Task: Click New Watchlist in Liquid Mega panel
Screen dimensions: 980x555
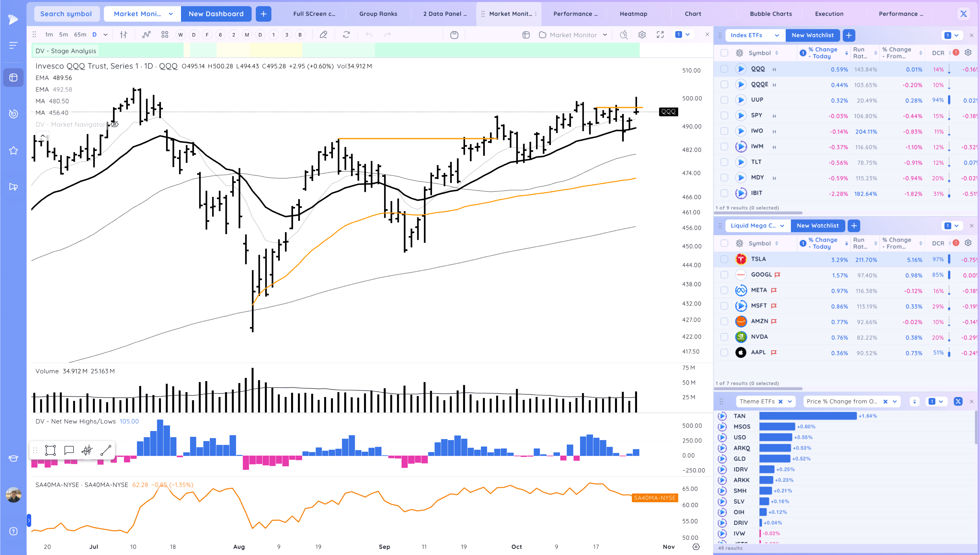Action: (817, 226)
